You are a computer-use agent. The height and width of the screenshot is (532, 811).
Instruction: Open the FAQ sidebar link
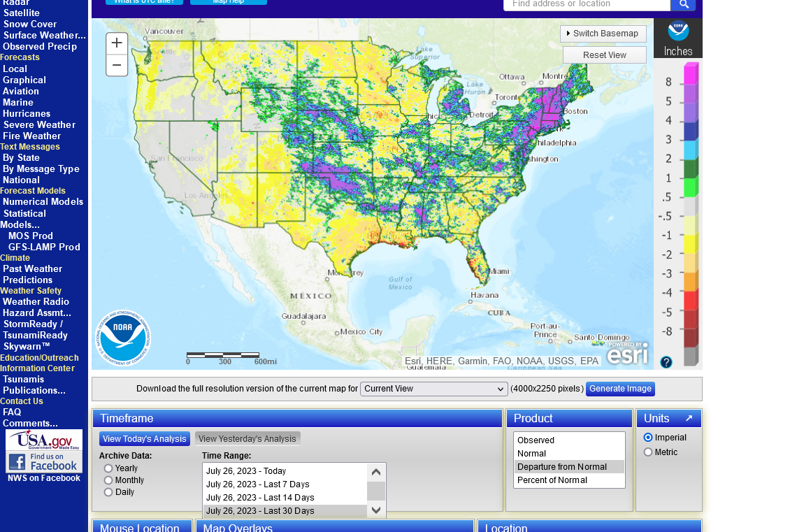coord(12,412)
